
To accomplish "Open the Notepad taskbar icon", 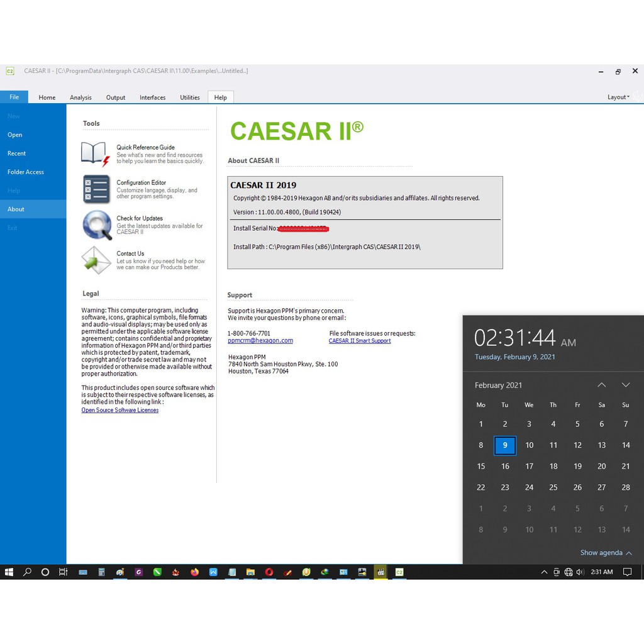I will click(232, 572).
